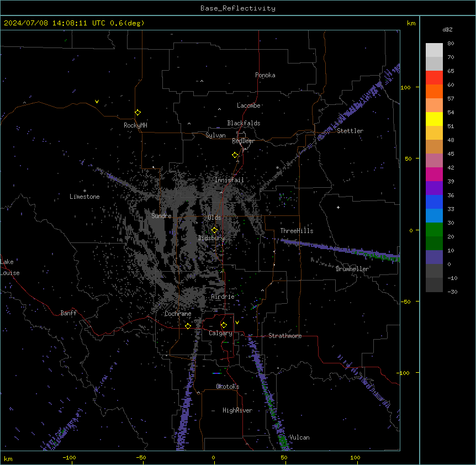Select the orange 60-57 dBZ legend swatch
The height and width of the screenshot is (465, 476).
tap(434, 91)
